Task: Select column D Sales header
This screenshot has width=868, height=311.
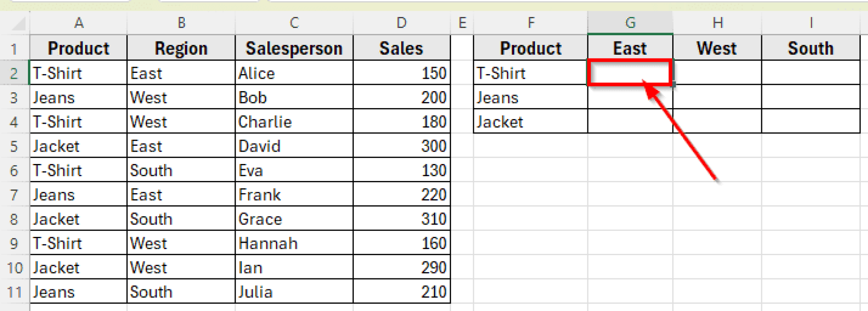Action: click(401, 23)
